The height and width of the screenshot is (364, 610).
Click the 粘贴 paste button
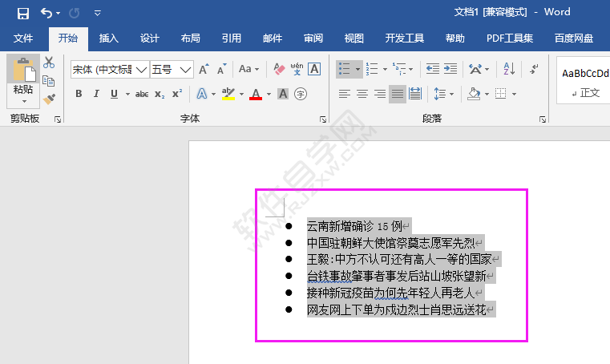[x=23, y=75]
